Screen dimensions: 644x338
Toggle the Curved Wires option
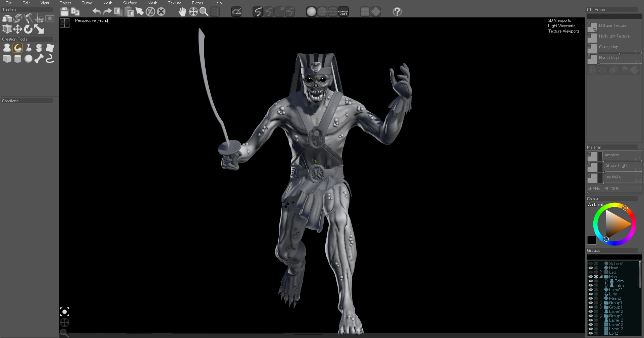pos(343,12)
